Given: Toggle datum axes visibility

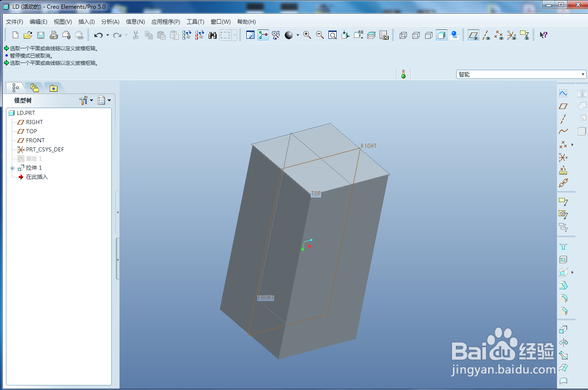Looking at the screenshot, I should (x=486, y=35).
